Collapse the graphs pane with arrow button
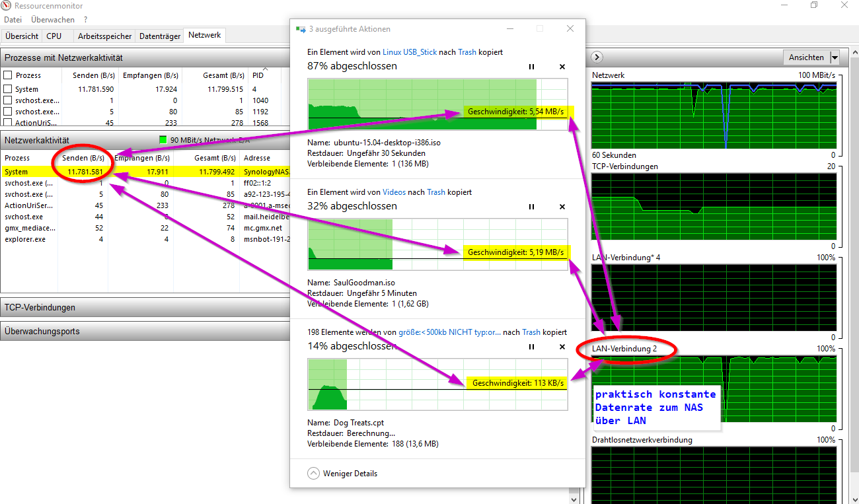 click(x=597, y=57)
